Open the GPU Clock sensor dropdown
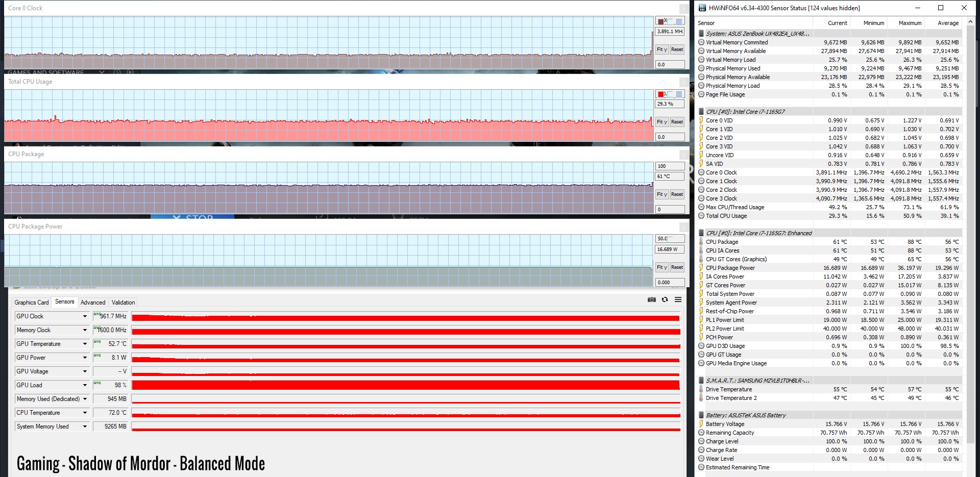Viewport: 980px width, 477px height. coord(85,316)
